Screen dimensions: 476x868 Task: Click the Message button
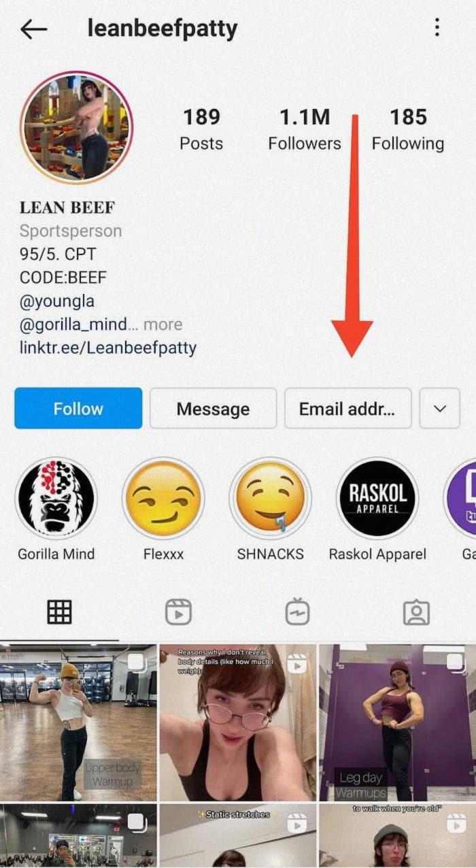coord(213,408)
